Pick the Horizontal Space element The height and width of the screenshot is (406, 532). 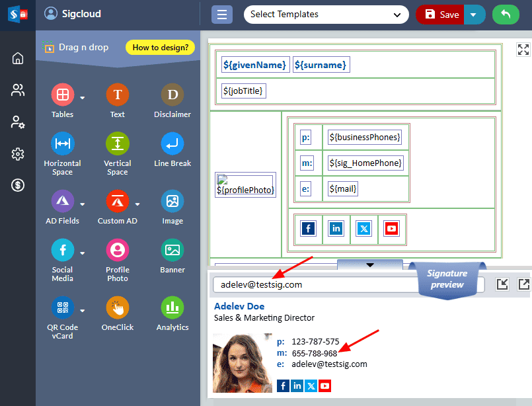(x=62, y=144)
